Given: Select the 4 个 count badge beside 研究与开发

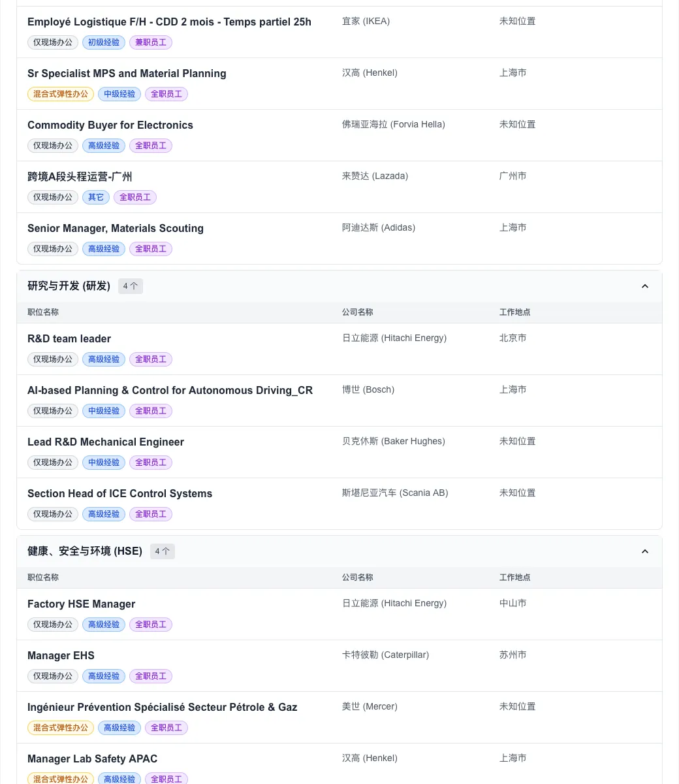Looking at the screenshot, I should (131, 286).
